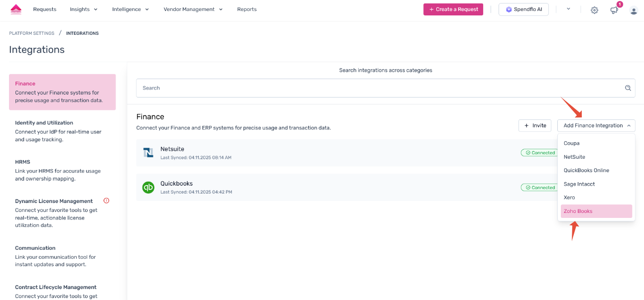Open the Requests nav item
644x300 pixels.
[x=45, y=9]
